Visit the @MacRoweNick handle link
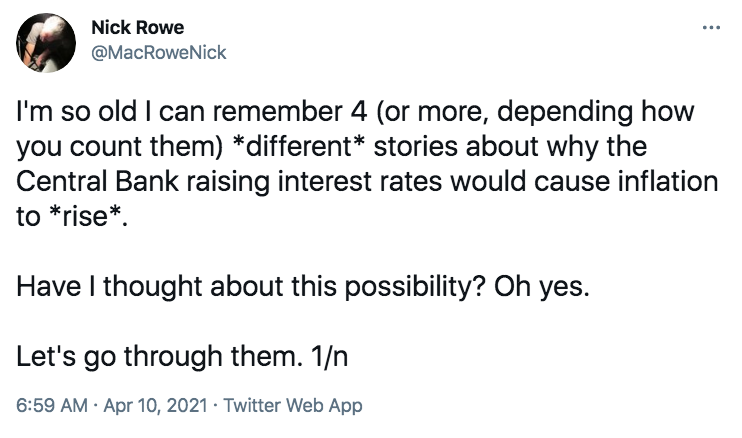Viewport: 742px width, 438px height. [159, 53]
